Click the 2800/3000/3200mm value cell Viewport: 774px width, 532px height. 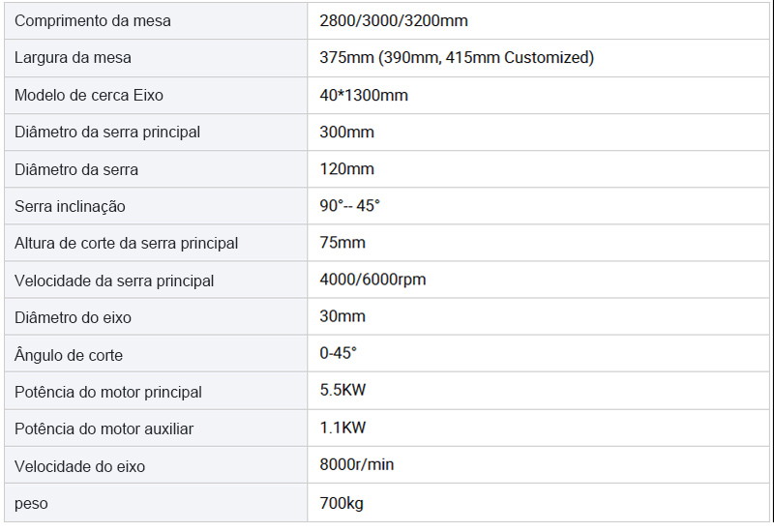click(538, 21)
